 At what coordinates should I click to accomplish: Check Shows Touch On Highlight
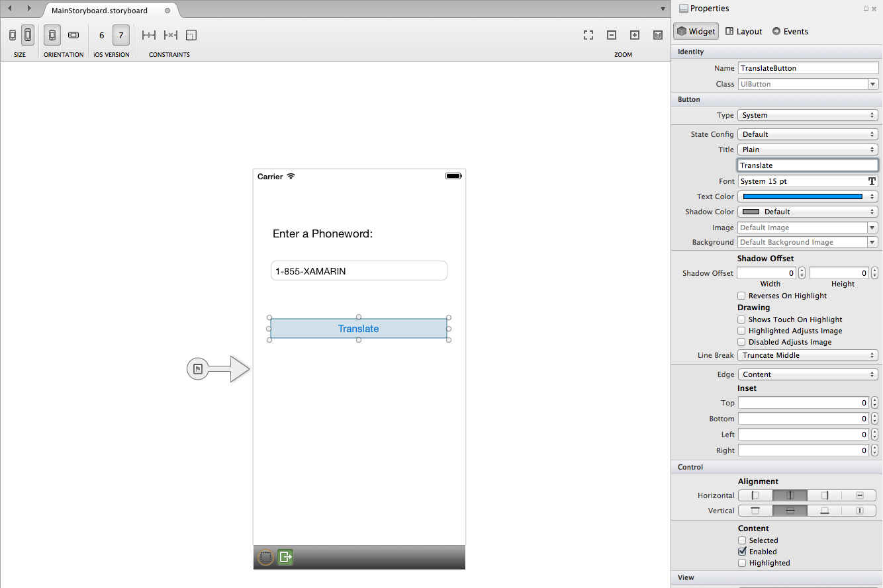[x=742, y=319]
